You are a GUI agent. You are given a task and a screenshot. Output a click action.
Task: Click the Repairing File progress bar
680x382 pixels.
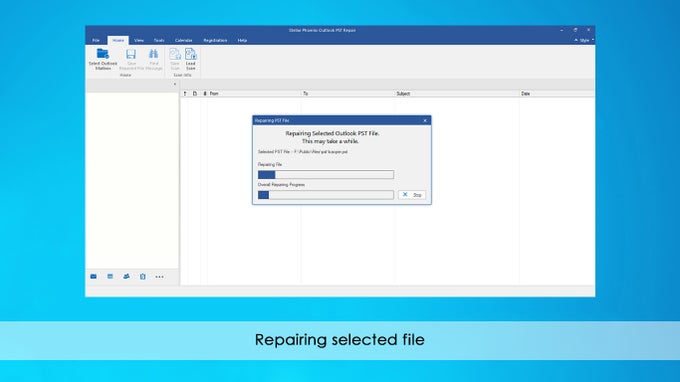tap(326, 175)
